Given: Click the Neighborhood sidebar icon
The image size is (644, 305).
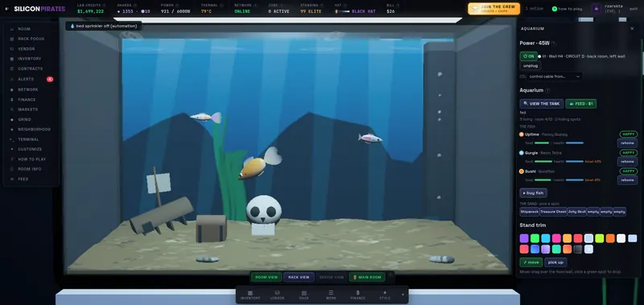Looking at the screenshot, I should point(11,130).
